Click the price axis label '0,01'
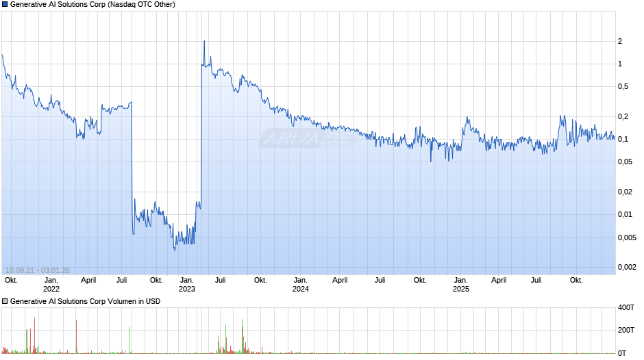This screenshot has height=360, width=644. (x=625, y=214)
